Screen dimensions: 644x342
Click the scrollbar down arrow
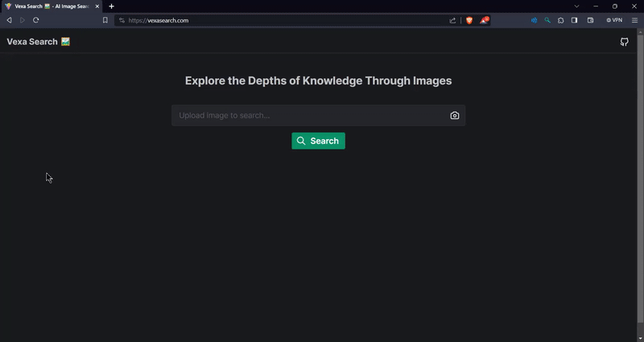pyautogui.click(x=640, y=339)
